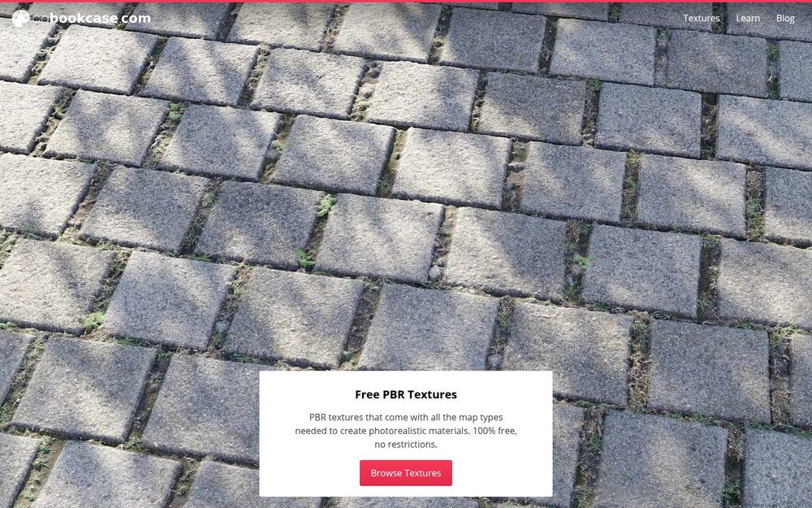Click the word 'Free' in card heading
The height and width of the screenshot is (508, 812).
[367, 394]
